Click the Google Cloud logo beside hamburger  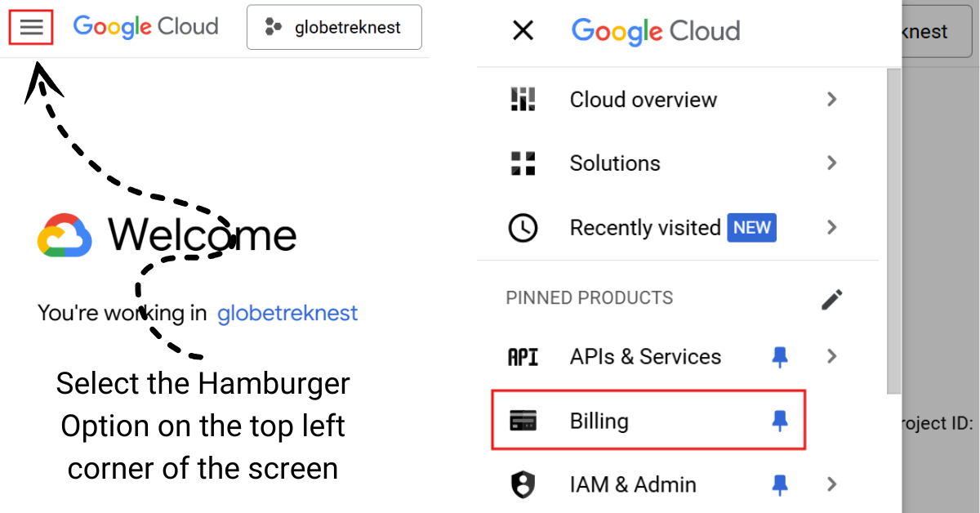145,27
